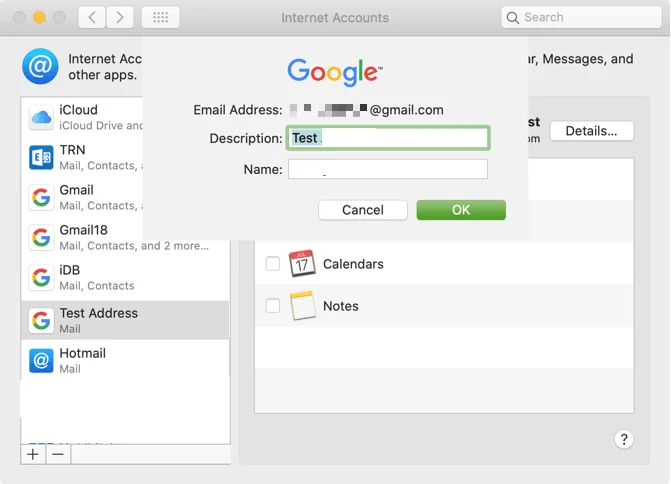Focus the Search field
This screenshot has width=671, height=484.
[581, 18]
